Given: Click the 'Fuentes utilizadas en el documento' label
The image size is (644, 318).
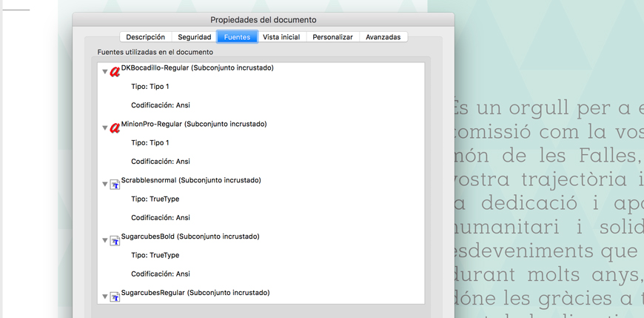Looking at the screenshot, I should tap(155, 52).
